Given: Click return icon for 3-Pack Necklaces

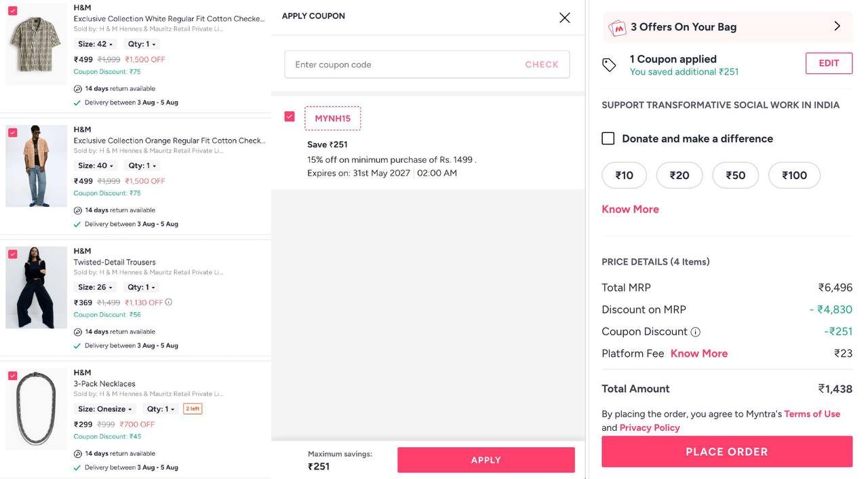Looking at the screenshot, I should 78,454.
